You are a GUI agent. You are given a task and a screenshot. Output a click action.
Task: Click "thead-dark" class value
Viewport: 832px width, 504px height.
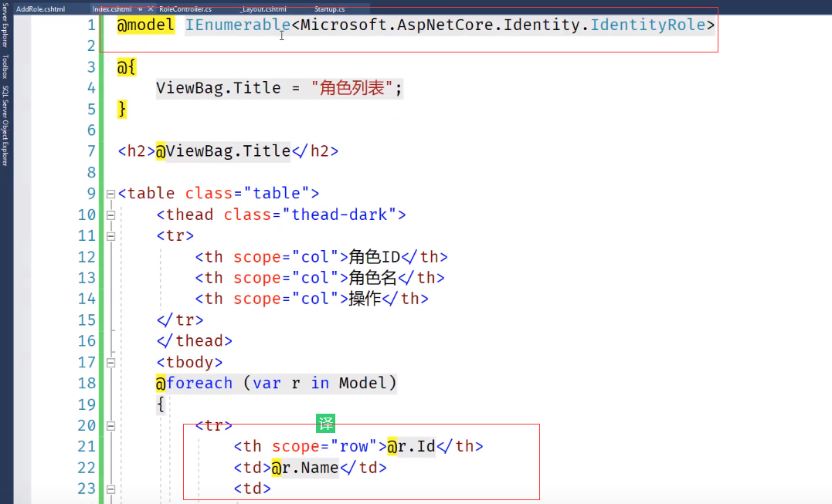coord(340,215)
